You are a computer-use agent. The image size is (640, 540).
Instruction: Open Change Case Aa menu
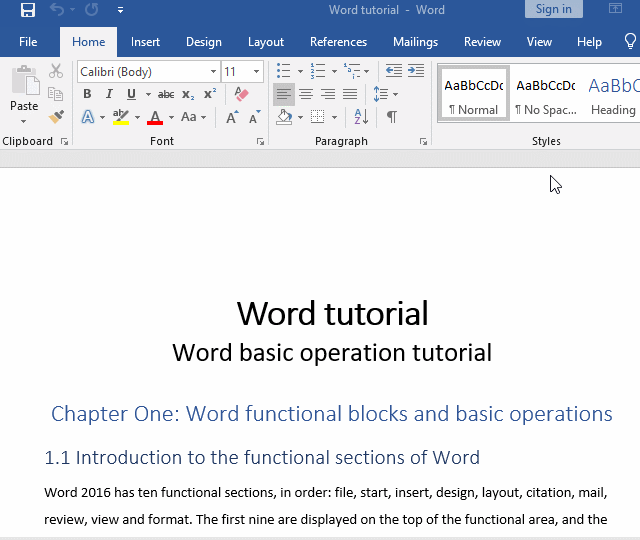pyautogui.click(x=193, y=117)
